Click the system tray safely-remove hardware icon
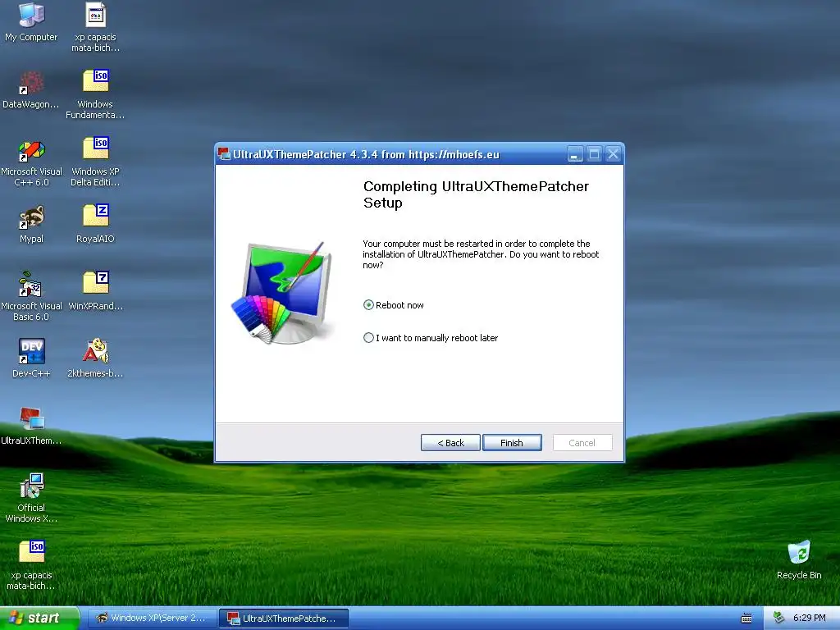This screenshot has height=630, width=840. point(778,618)
